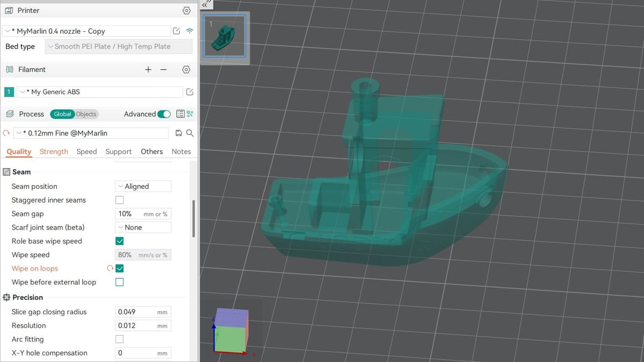Switch to the Quality tab
Image resolution: width=644 pixels, height=362 pixels.
(x=19, y=152)
